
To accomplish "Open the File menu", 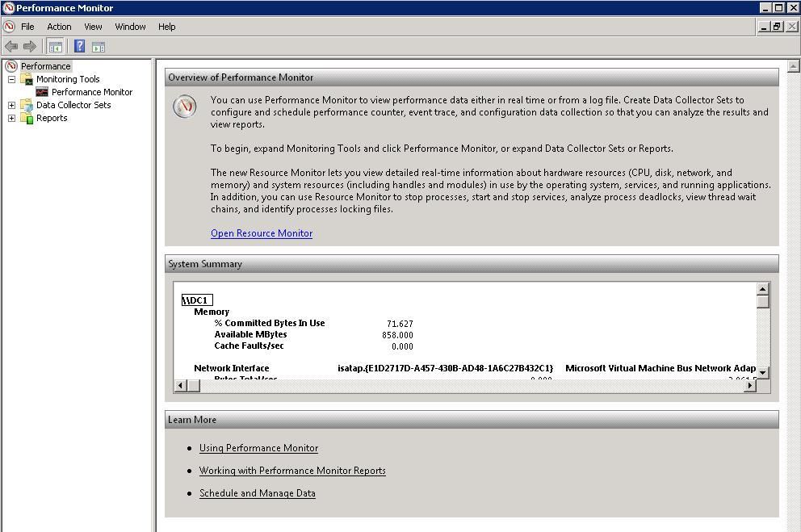I will 27,27.
